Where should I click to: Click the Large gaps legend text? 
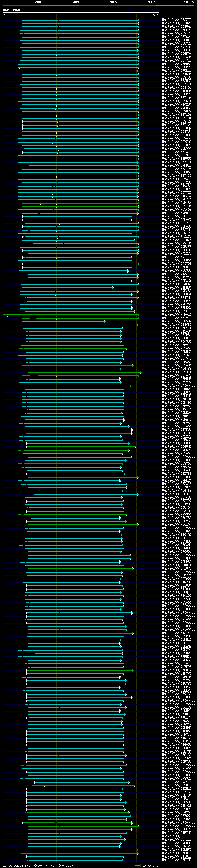pyautogui.click(x=13, y=865)
